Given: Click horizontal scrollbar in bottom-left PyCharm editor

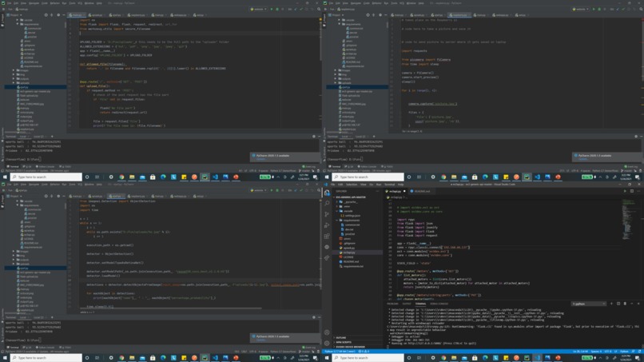Looking at the screenshot, I should pyautogui.click(x=170, y=308).
